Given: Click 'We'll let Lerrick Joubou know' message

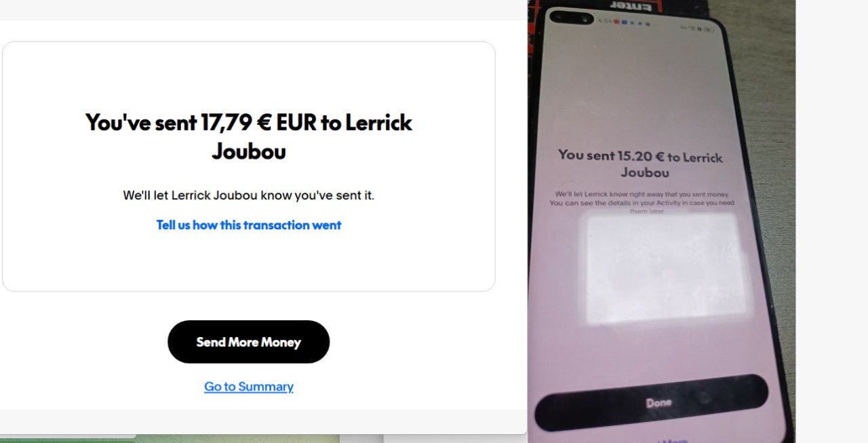Looking at the screenshot, I should 249,195.
